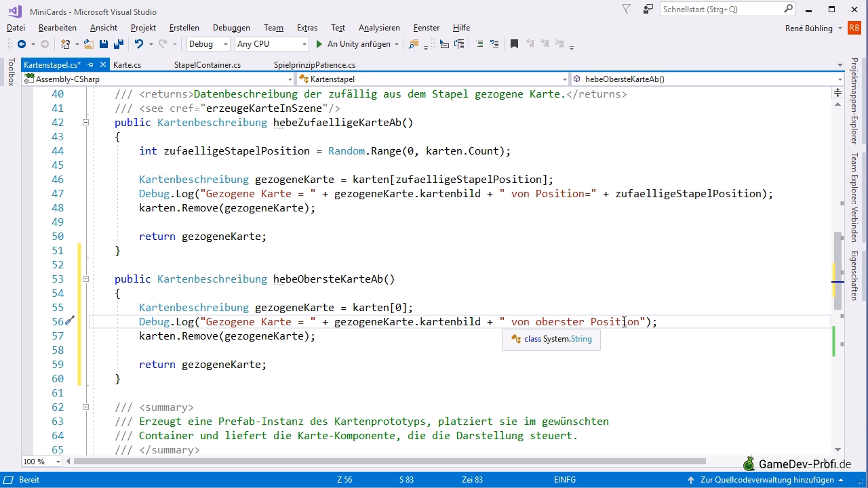Click the Visual Studio logo icon

tap(14, 11)
